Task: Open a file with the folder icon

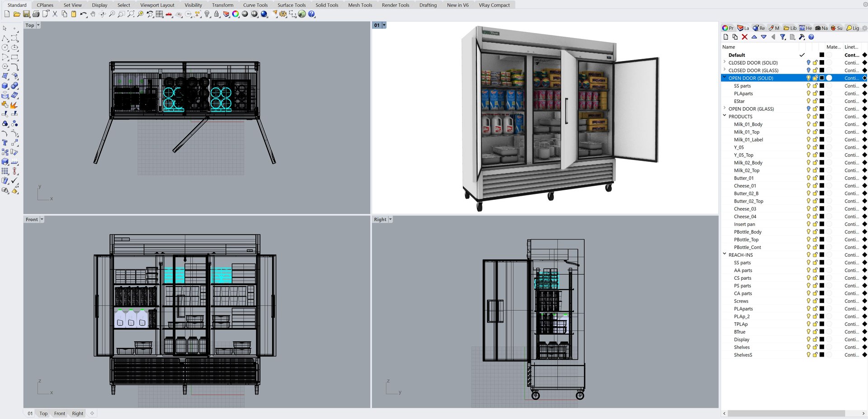Action: (17, 14)
